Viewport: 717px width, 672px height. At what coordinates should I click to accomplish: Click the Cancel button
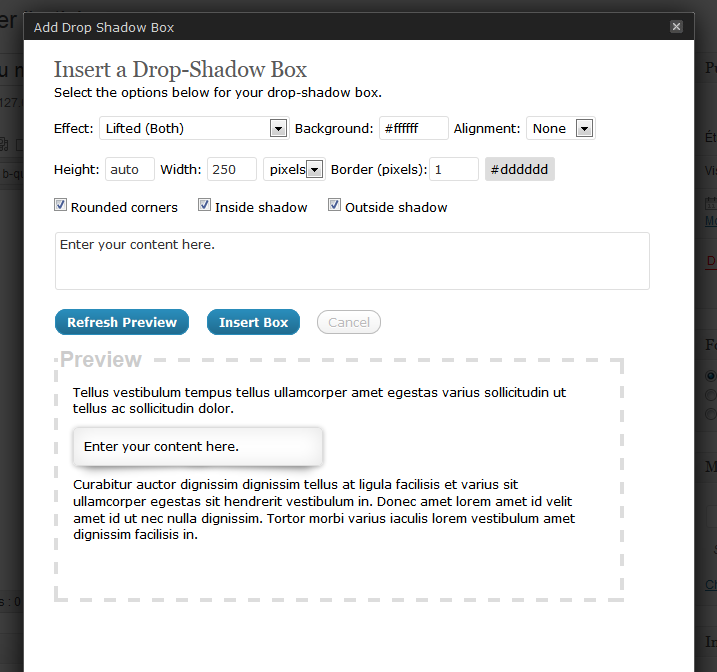point(349,322)
